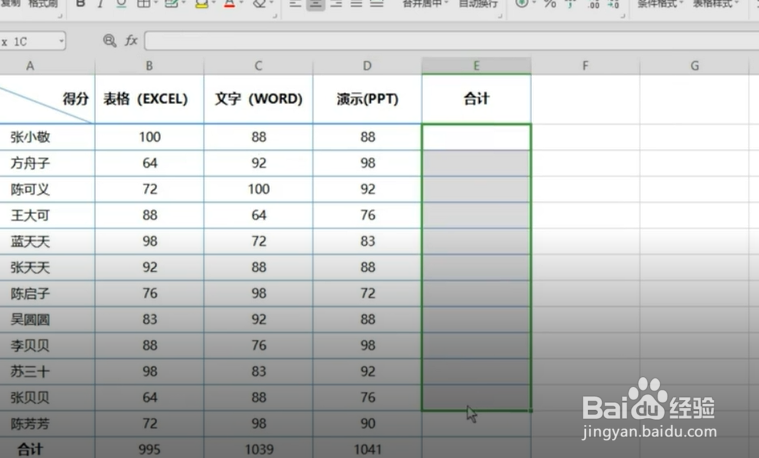759x458 pixels.
Task: Click into the name box field
Action: tap(29, 41)
